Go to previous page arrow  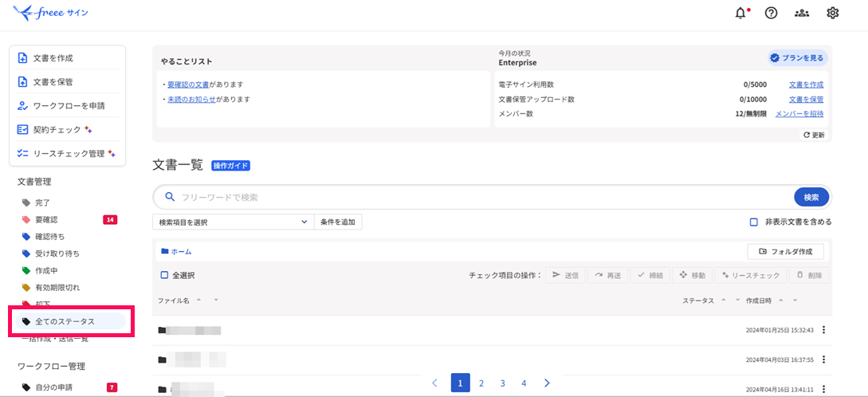click(x=434, y=383)
